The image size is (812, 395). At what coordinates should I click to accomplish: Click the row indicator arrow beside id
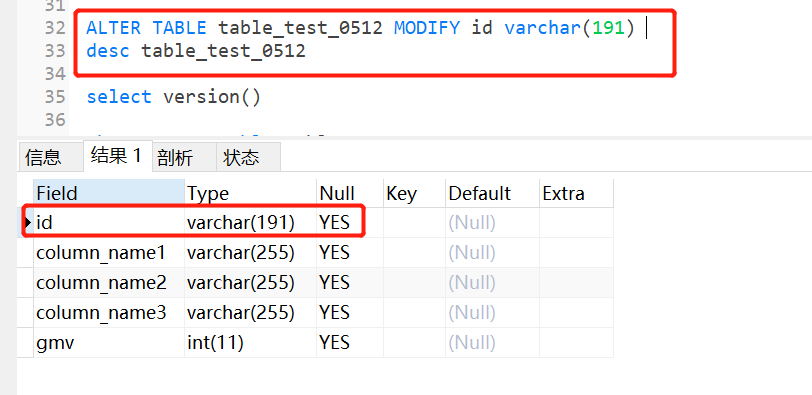tap(27, 223)
